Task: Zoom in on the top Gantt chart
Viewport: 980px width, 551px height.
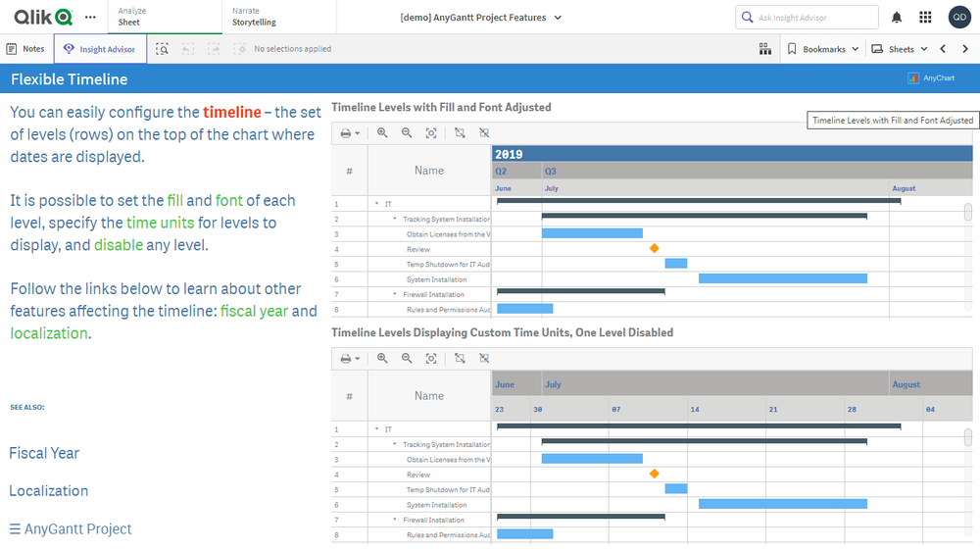Action: pyautogui.click(x=382, y=133)
